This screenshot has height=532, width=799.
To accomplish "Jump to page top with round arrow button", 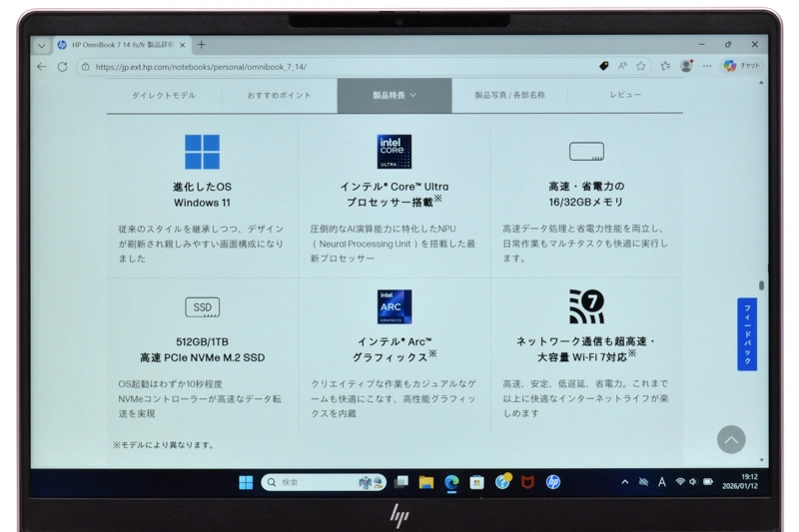I will coord(731,440).
